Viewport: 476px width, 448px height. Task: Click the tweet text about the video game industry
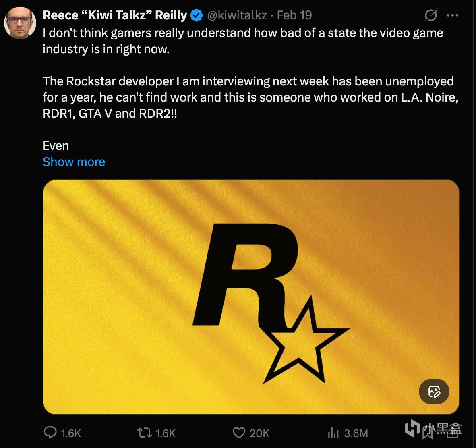pos(243,41)
